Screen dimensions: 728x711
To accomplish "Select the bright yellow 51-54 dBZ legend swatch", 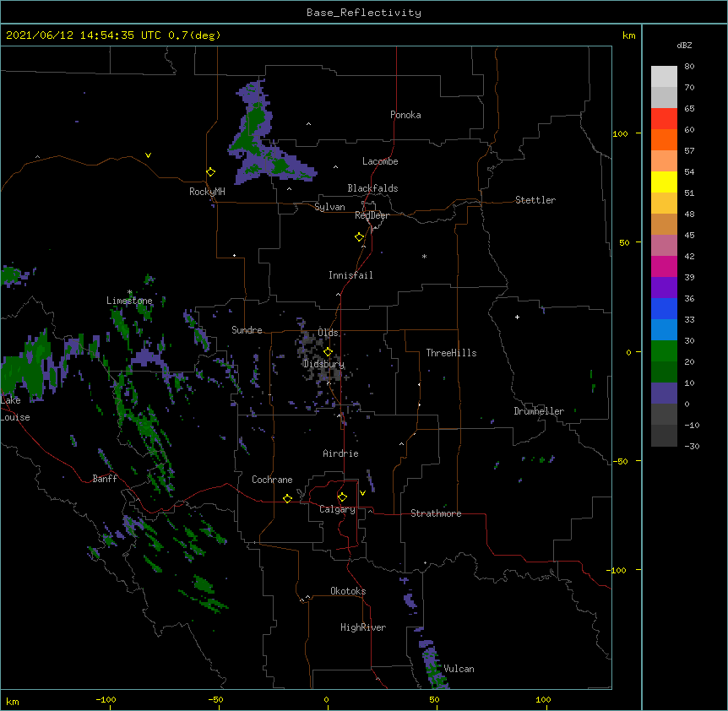I will [664, 182].
